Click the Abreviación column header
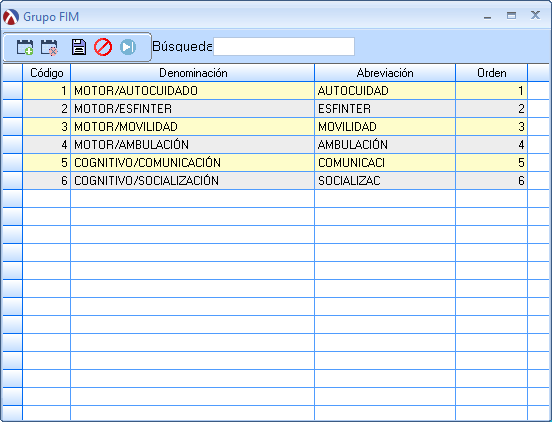552x422 pixels. click(x=385, y=73)
